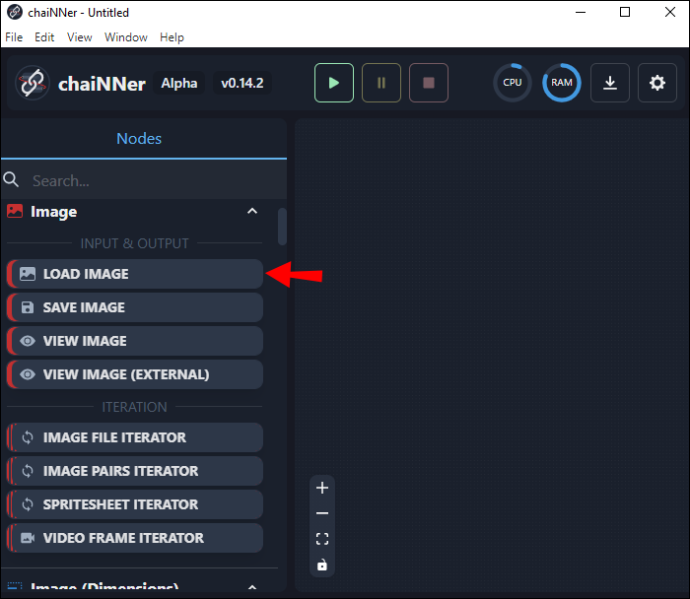Stop execution with the red stop button
The width and height of the screenshot is (690, 599).
point(429,83)
